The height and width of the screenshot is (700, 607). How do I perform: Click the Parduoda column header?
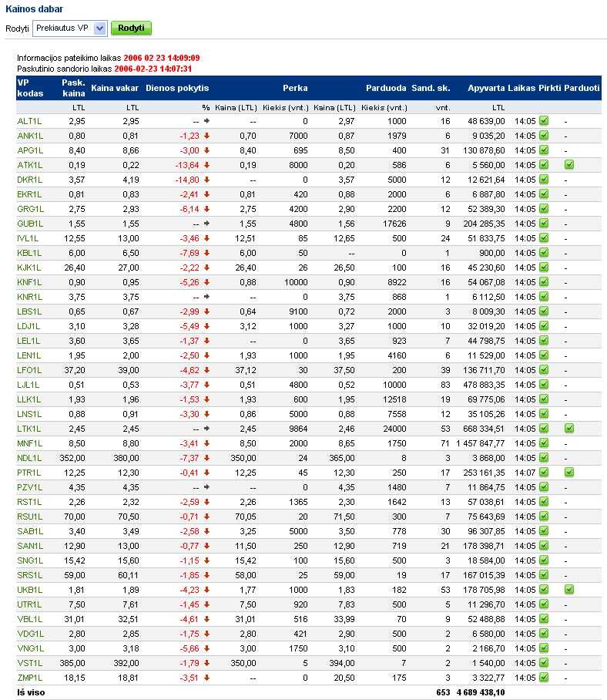(x=386, y=88)
